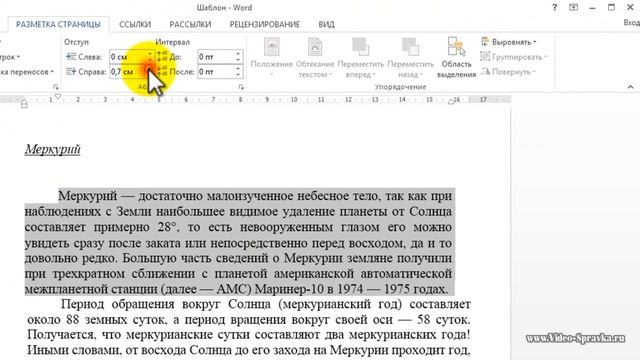Screen dimensions: 640x360
Task: Open the Выровнять align dropdown
Action: click(509, 42)
